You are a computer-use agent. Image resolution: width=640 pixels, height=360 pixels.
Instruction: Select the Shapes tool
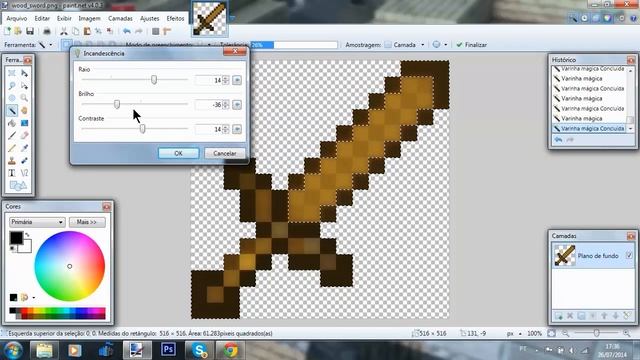point(17,186)
